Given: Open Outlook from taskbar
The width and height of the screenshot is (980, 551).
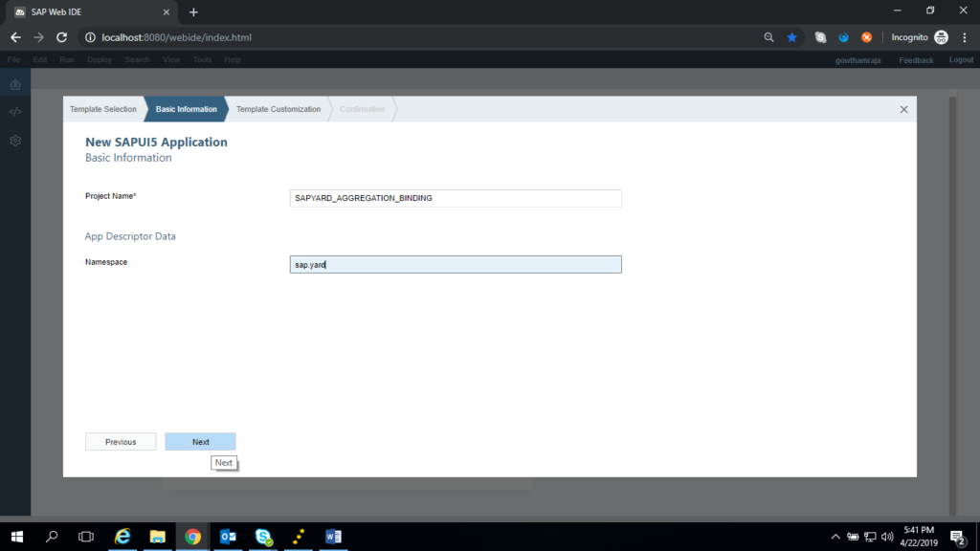Looking at the screenshot, I should pos(228,537).
